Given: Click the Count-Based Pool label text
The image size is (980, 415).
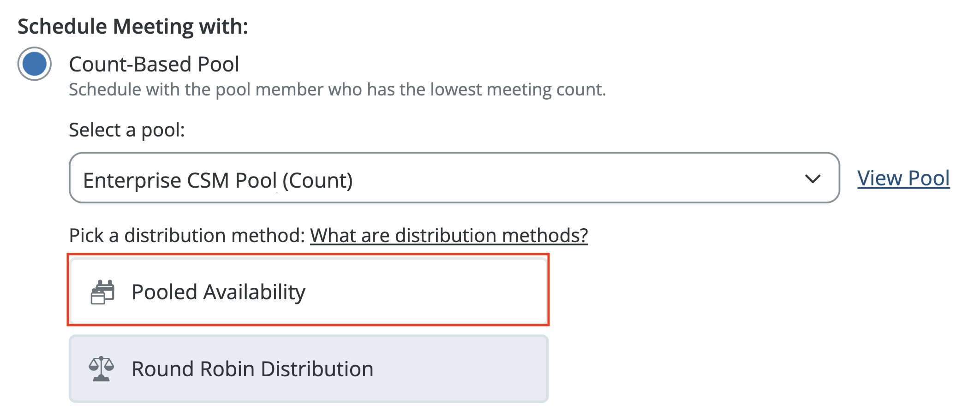Looking at the screenshot, I should [x=154, y=64].
